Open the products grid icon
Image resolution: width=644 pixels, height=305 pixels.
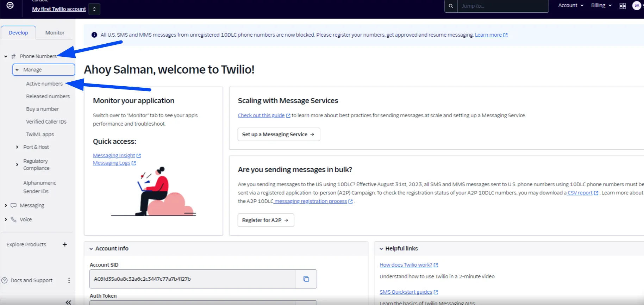click(623, 6)
